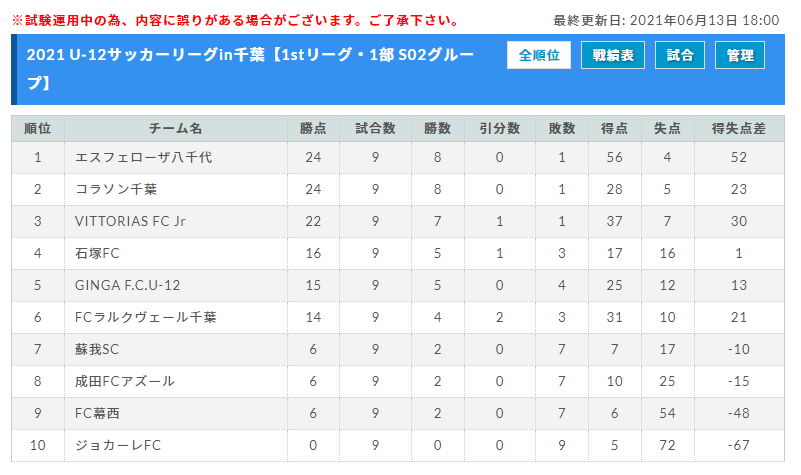
Task: Select the 順位 column header
Action: (38, 129)
